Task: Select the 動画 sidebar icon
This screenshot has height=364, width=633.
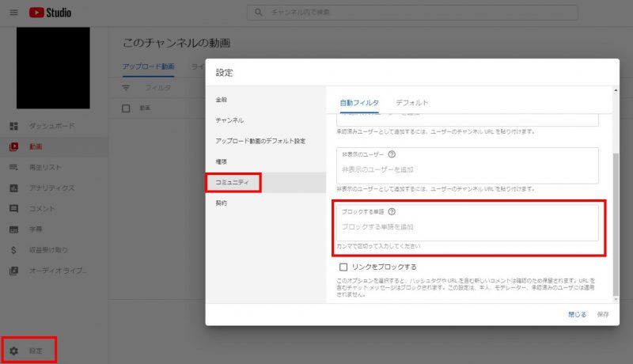Action: tap(13, 146)
